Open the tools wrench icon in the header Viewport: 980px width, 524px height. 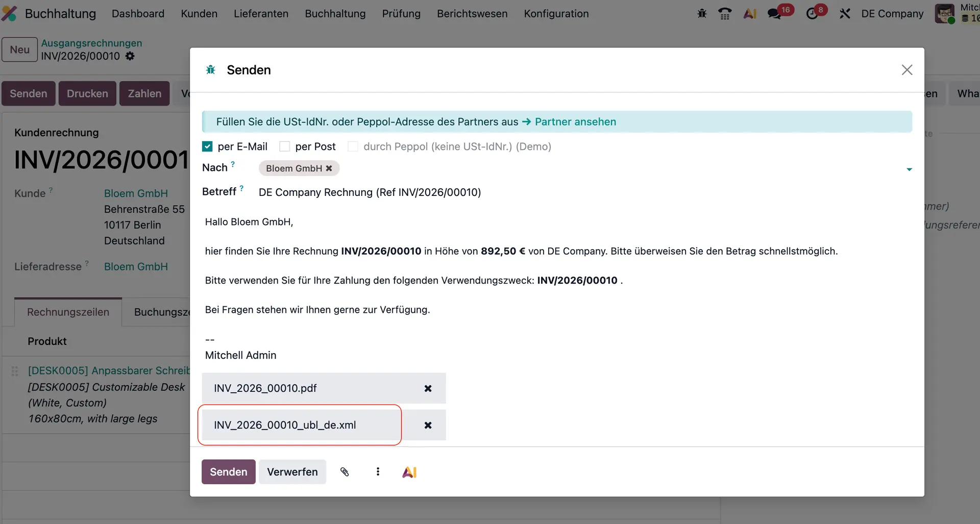coord(845,14)
